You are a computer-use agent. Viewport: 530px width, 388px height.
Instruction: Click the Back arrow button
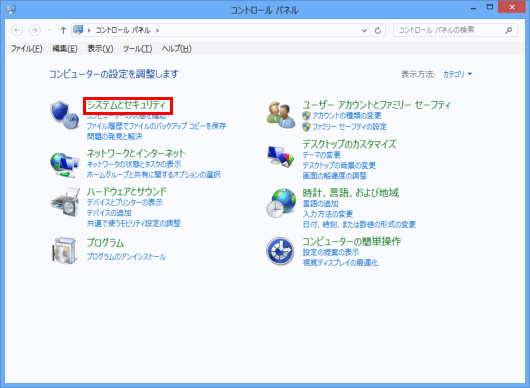17,30
